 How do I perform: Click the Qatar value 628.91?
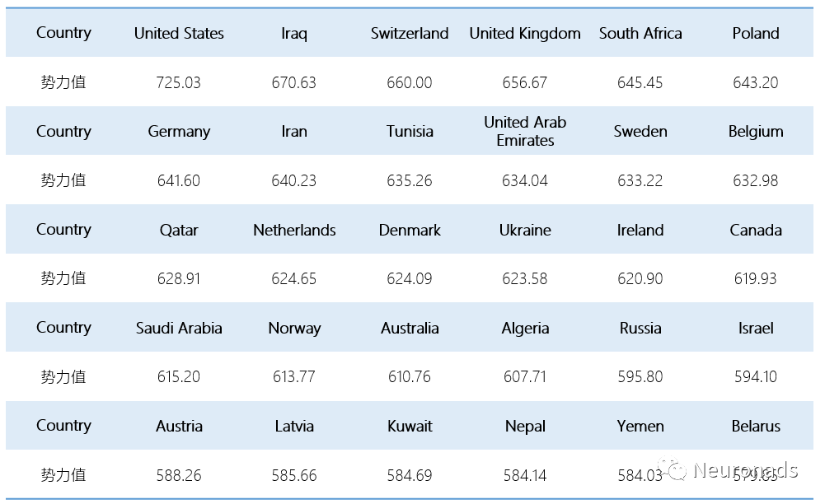178,278
